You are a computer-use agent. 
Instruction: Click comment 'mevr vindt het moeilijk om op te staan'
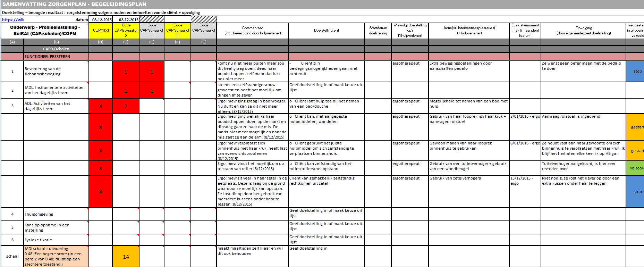click(252, 168)
